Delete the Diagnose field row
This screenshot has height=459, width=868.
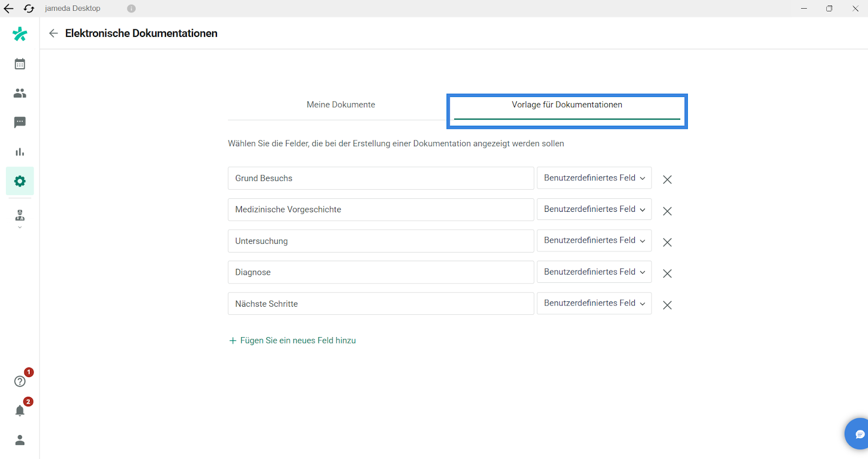click(667, 274)
